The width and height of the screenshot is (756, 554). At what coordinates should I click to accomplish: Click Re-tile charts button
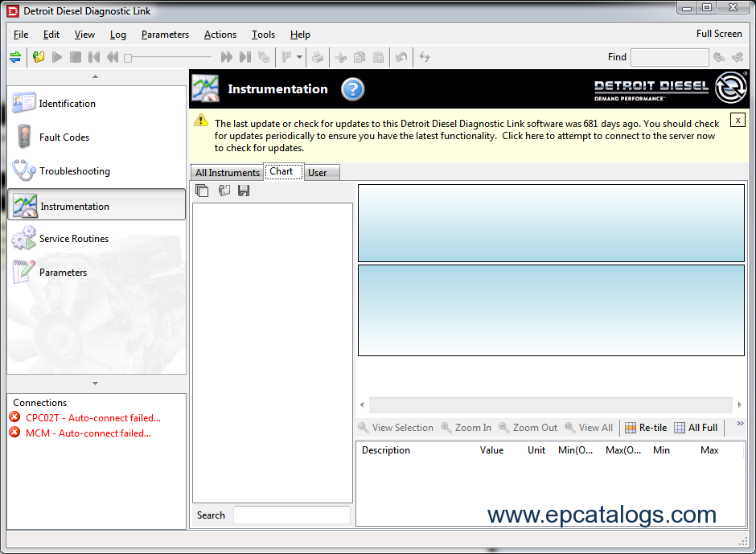[x=646, y=428]
